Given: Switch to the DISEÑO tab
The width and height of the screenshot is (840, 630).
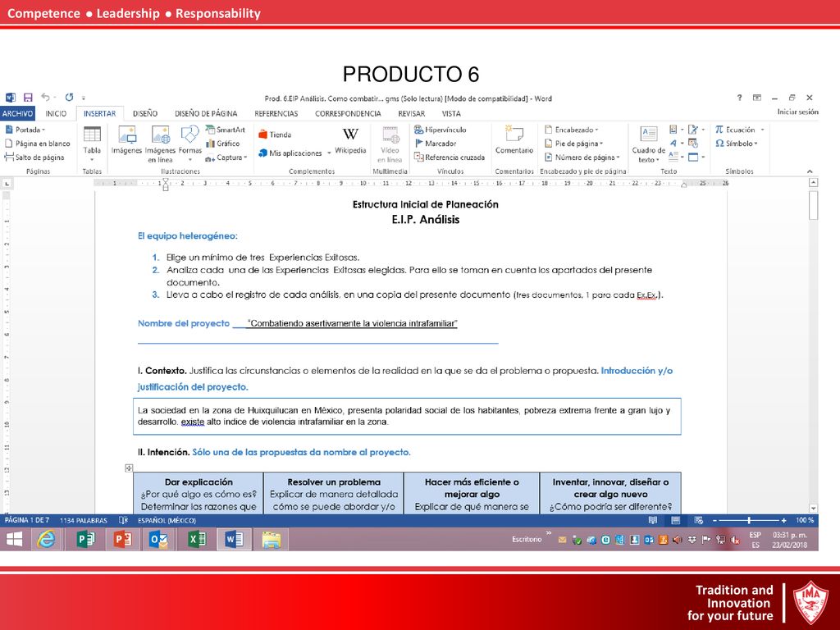Looking at the screenshot, I should (145, 113).
